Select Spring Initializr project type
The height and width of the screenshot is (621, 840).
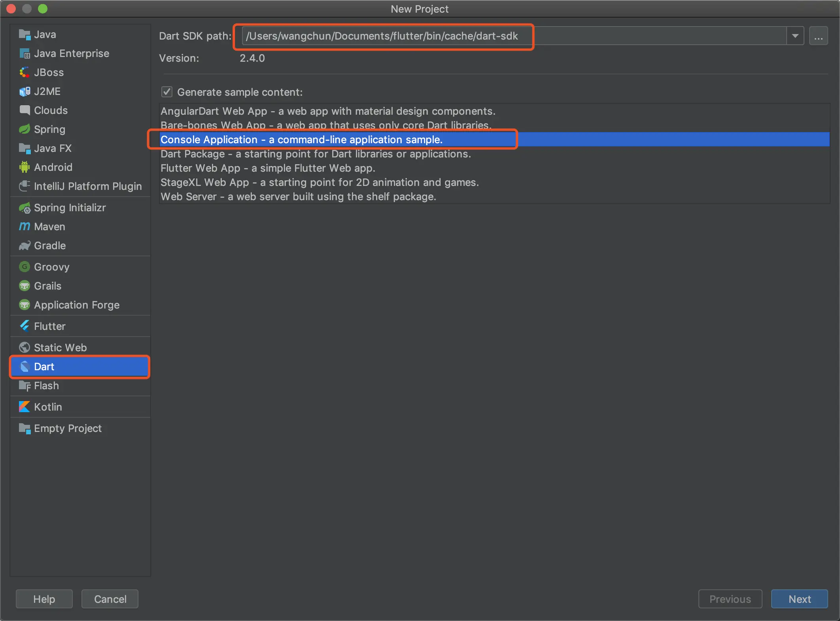click(70, 208)
